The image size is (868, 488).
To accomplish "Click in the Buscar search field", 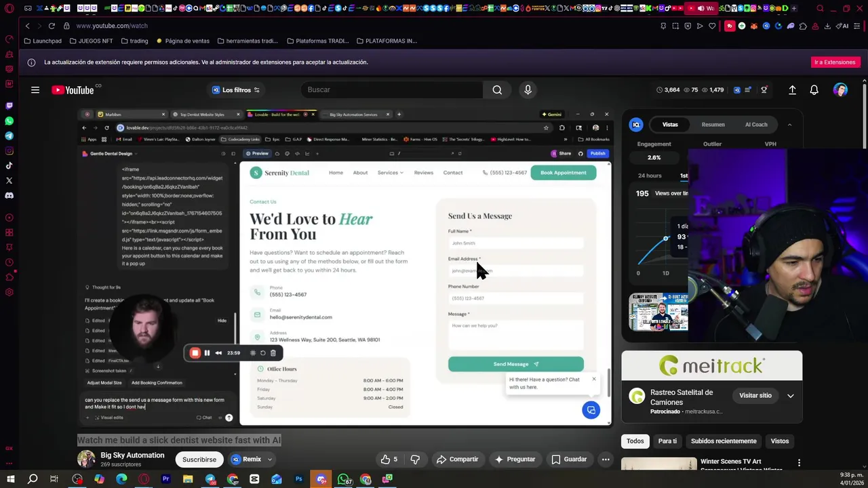I will tap(392, 89).
